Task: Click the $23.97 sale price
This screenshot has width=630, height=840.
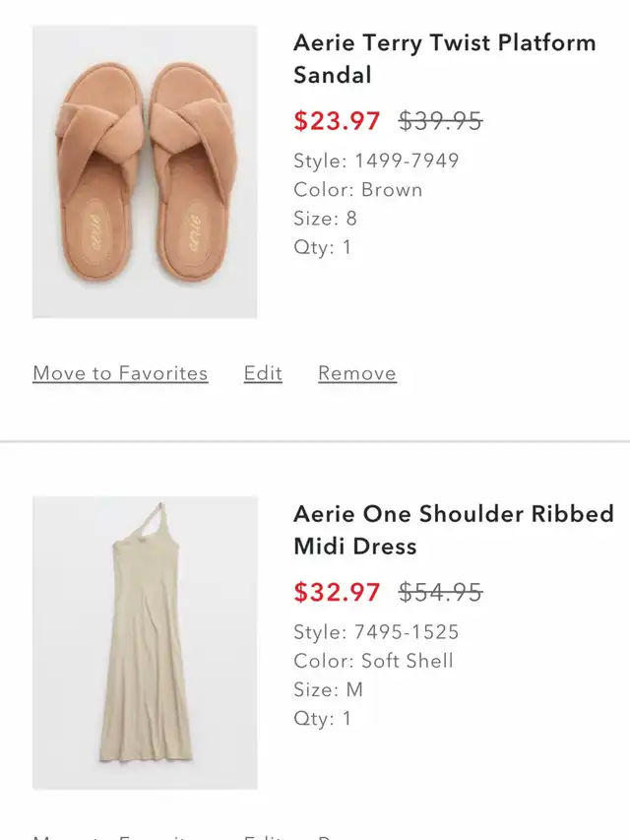Action: (x=337, y=121)
